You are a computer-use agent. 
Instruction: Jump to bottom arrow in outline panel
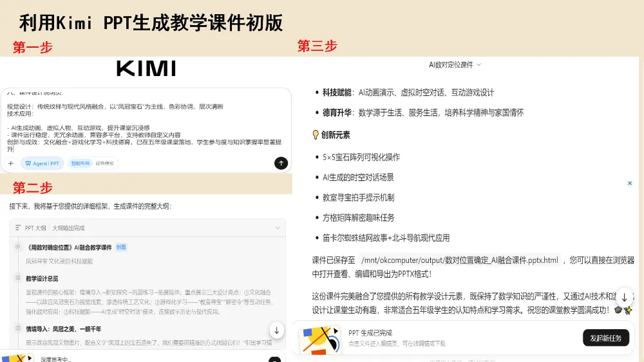pyautogui.click(x=277, y=330)
